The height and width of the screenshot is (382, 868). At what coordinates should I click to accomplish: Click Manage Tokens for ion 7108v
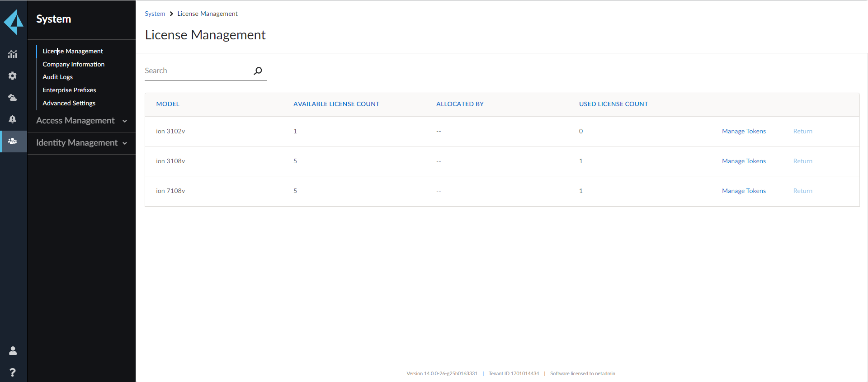tap(744, 191)
